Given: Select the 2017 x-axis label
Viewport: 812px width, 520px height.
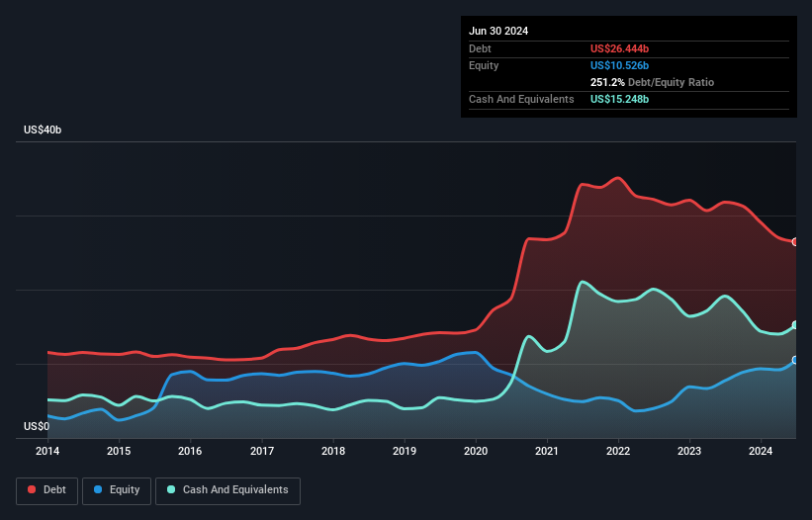Looking at the screenshot, I should (x=262, y=451).
